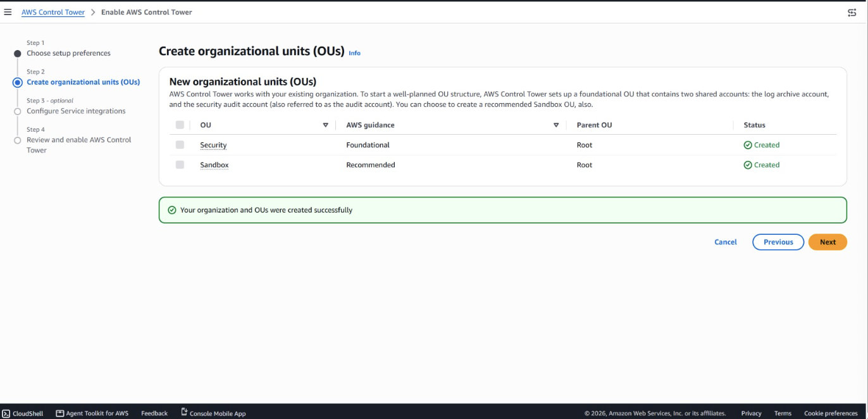This screenshot has height=419, width=868.
Task: Open the hamburger navigation menu
Action: pyautogui.click(x=8, y=12)
